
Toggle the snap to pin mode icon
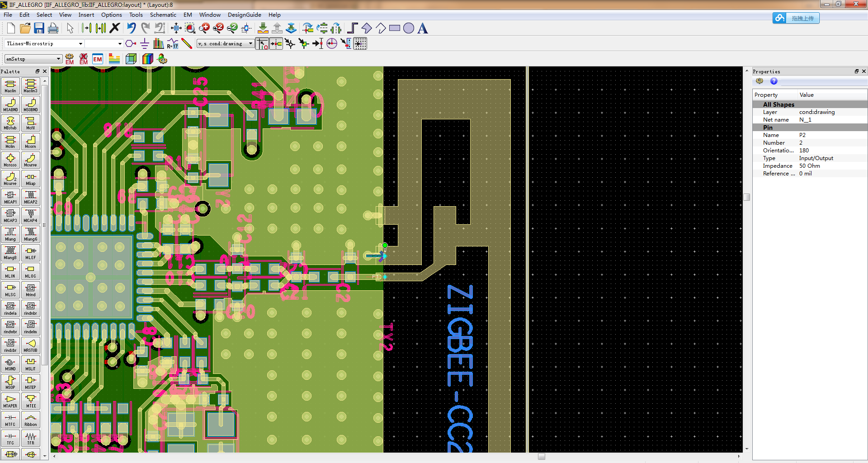pyautogui.click(x=276, y=43)
